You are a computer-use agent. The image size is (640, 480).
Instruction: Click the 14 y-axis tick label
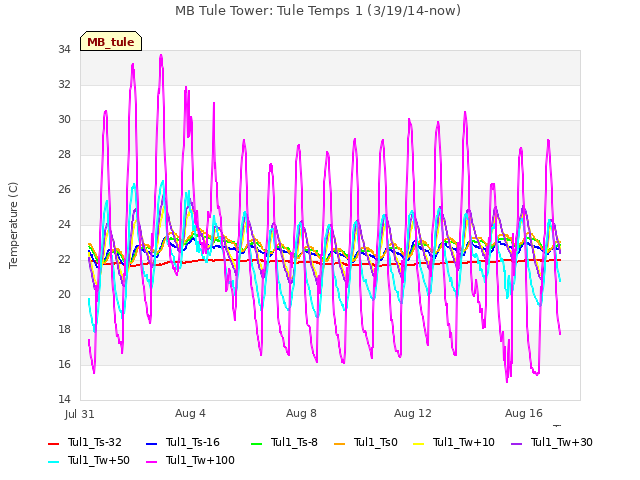pyautogui.click(x=64, y=399)
